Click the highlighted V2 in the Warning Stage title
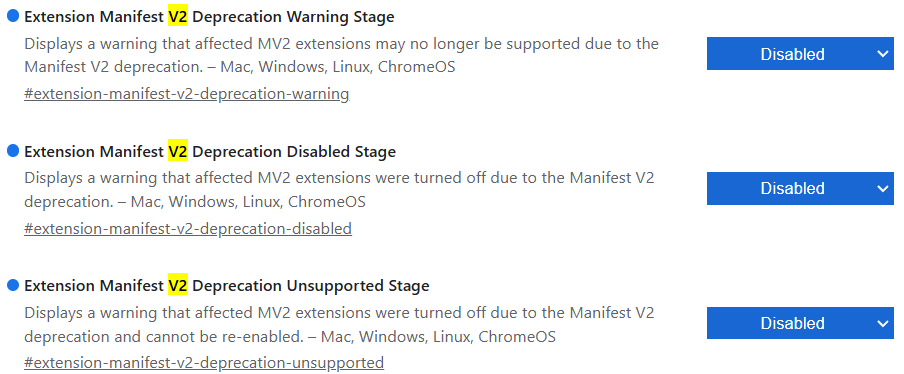Image resolution: width=904 pixels, height=374 pixels. tap(178, 17)
